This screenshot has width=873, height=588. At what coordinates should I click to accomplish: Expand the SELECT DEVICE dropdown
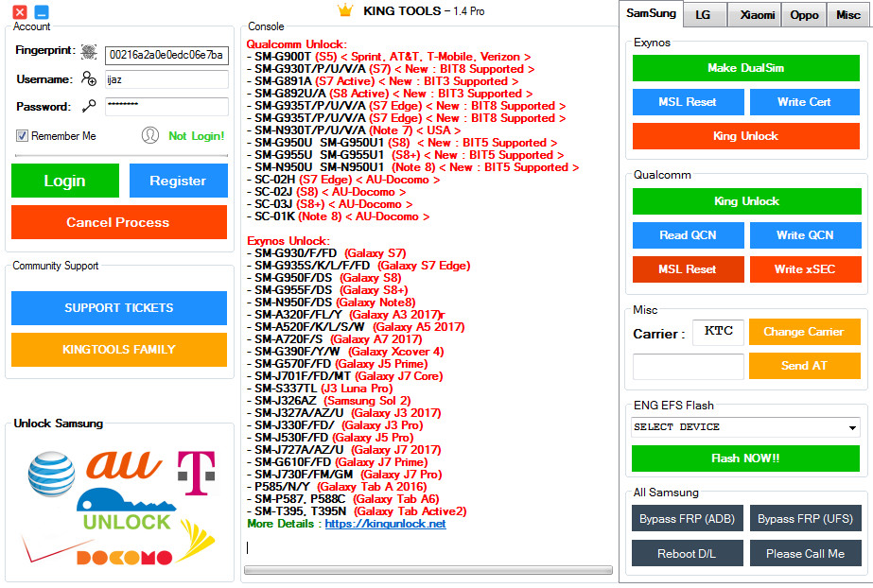pyautogui.click(x=852, y=428)
